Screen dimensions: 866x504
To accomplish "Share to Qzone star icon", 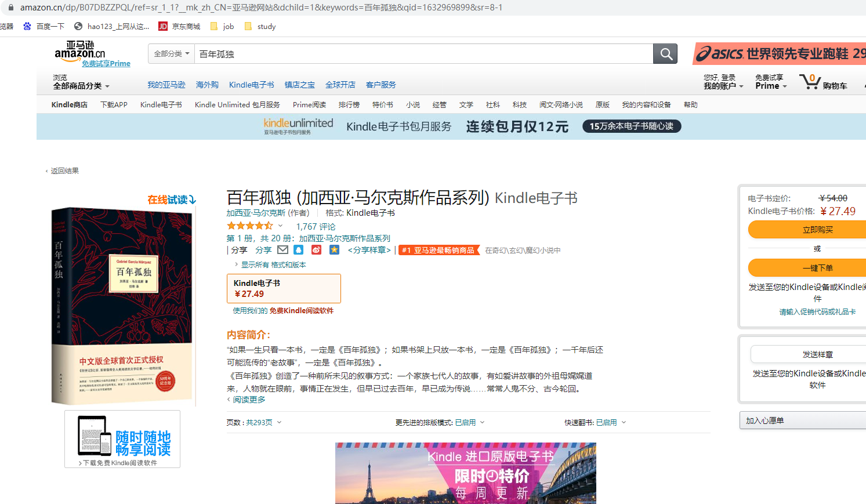I will (x=334, y=250).
